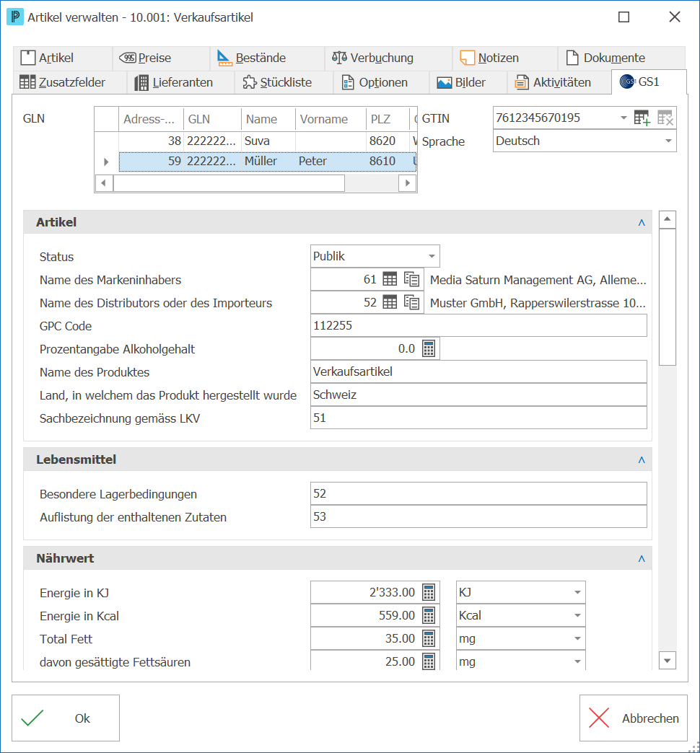Open the Sprache dropdown
Screen dimensions: 700x753
668,141
